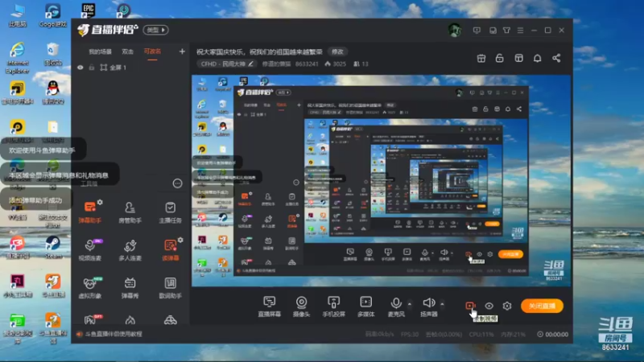
Task: Open the 虚拟形象 virtual avatar tool
Action: pos(90,287)
